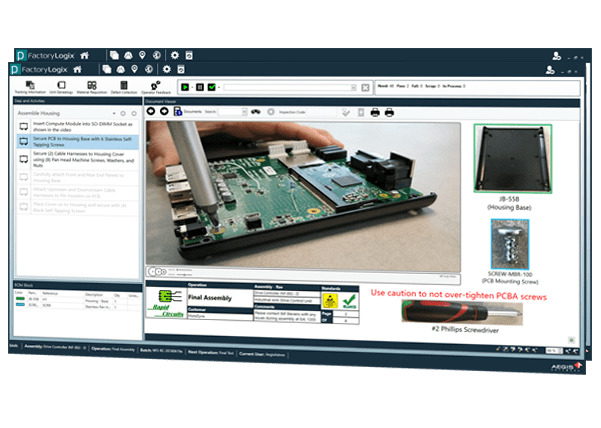Click the pause operation button
601x428 pixels.
pos(200,88)
